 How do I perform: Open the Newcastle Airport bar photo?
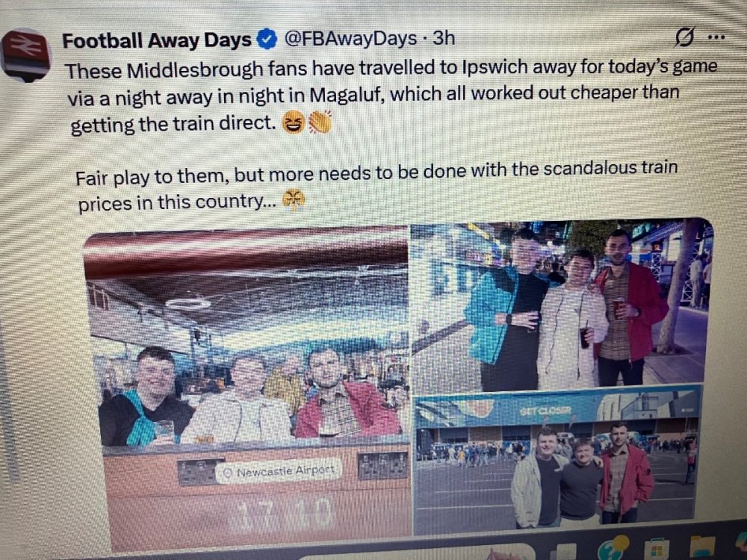[x=247, y=387]
